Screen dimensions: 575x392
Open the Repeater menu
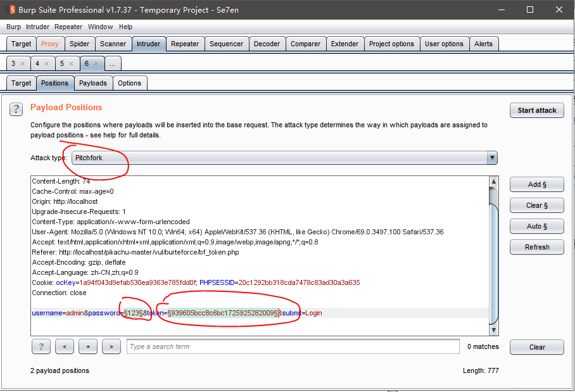point(68,27)
